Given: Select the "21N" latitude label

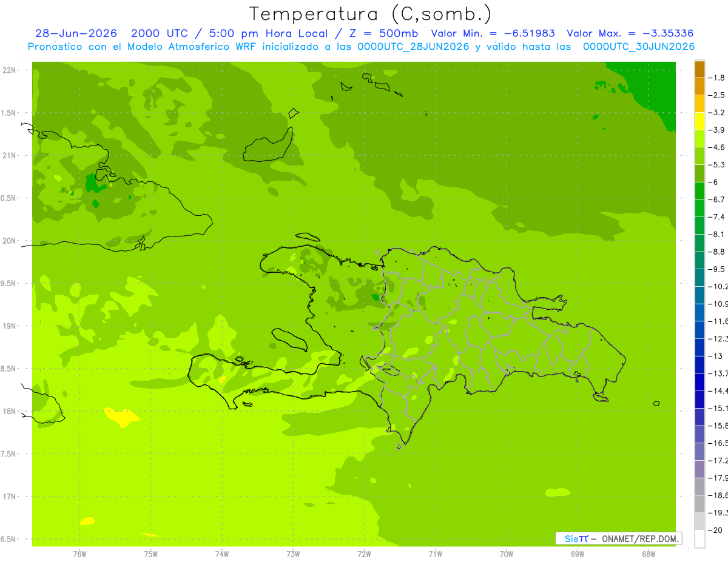Looking at the screenshot, I should pos(10,155).
